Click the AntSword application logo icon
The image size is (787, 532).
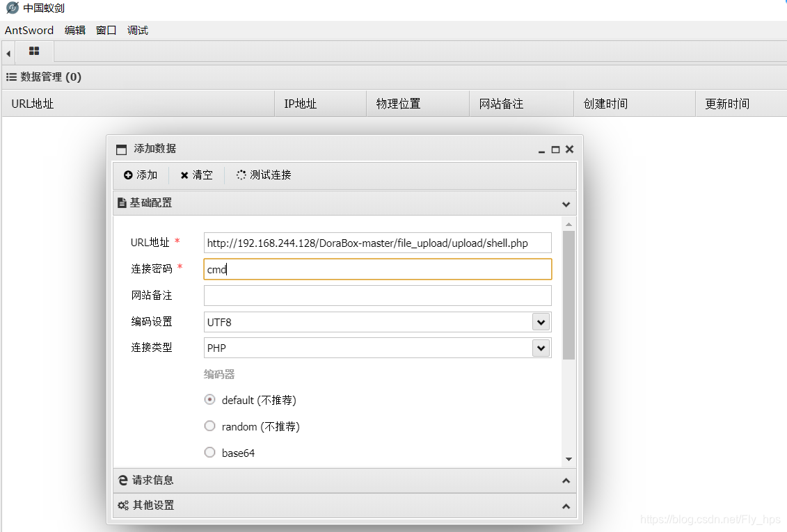(12, 8)
